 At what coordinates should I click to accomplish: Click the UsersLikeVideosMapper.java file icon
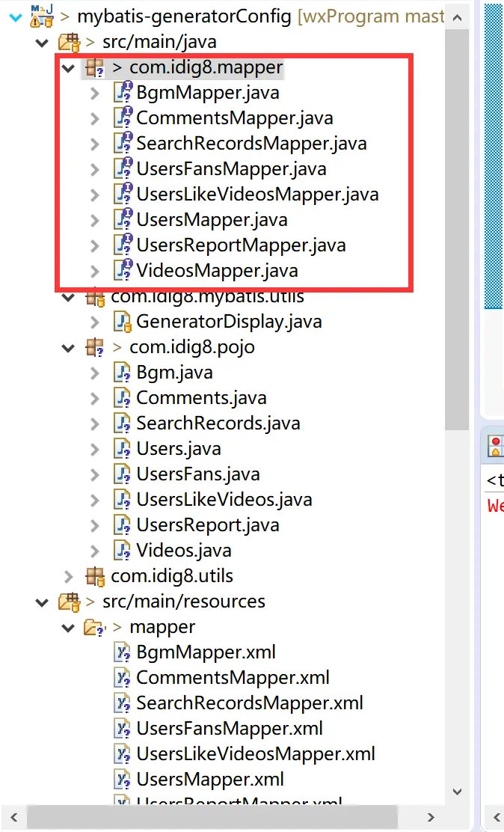(x=123, y=195)
